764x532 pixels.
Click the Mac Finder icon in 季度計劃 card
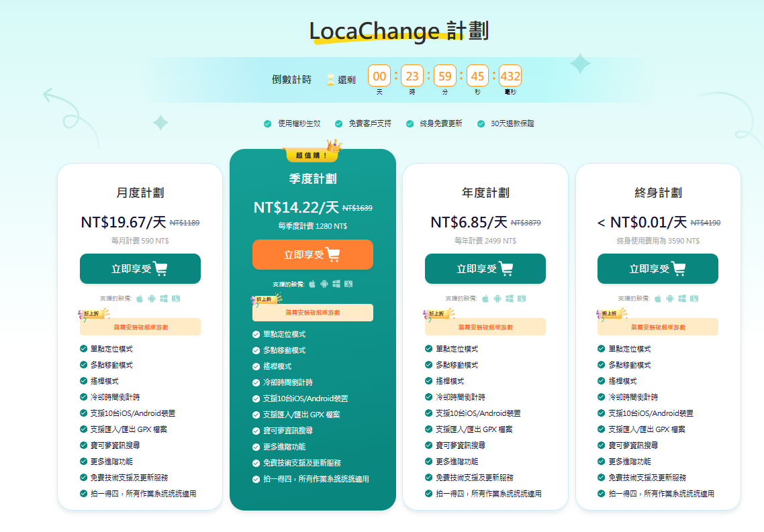click(348, 284)
